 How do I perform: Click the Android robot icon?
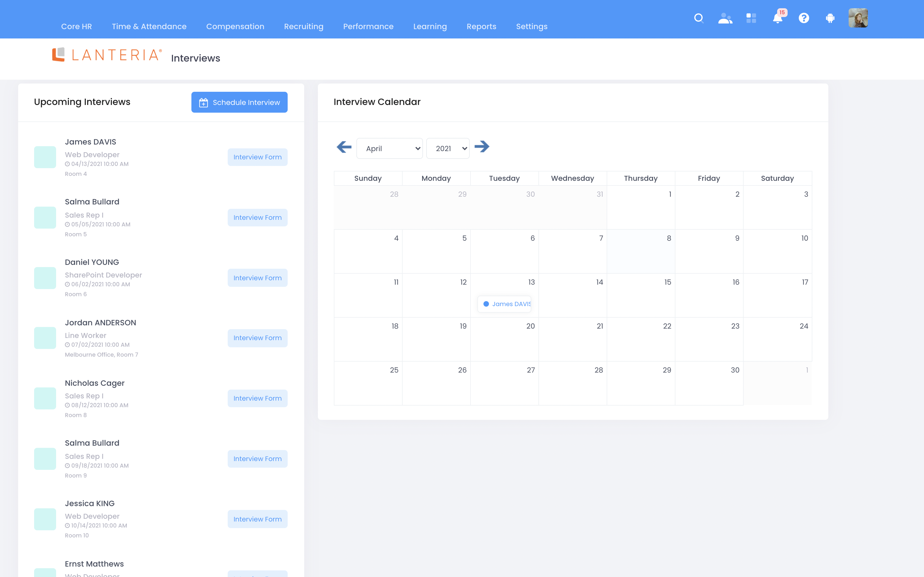point(830,18)
